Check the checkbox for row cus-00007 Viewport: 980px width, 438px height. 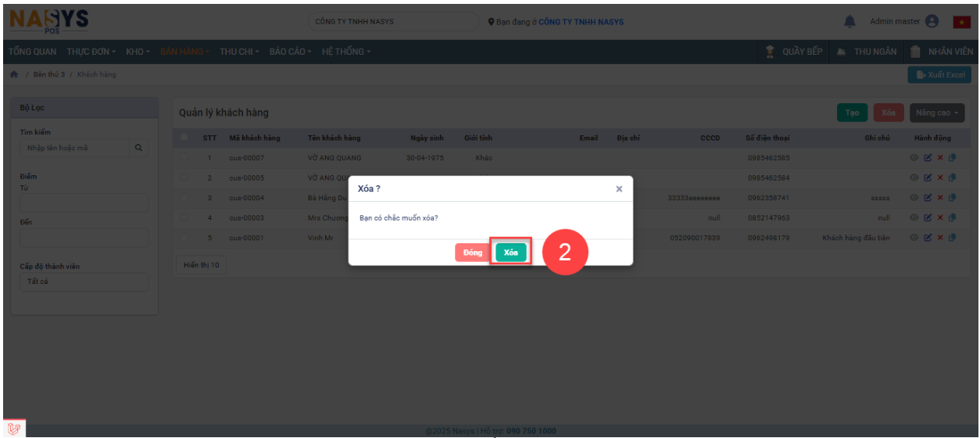click(x=184, y=158)
